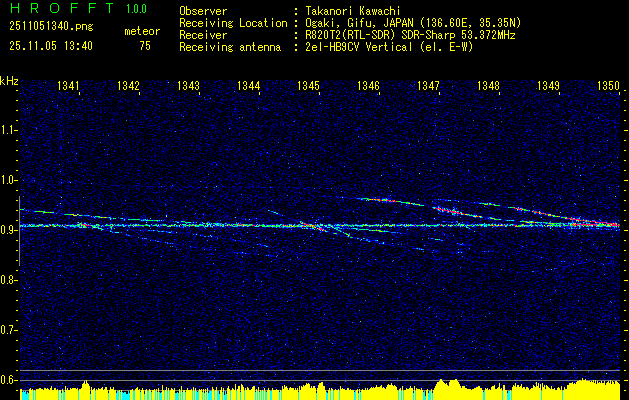Click the Receiving antenna field label
This screenshot has height=400, width=629.
point(230,47)
